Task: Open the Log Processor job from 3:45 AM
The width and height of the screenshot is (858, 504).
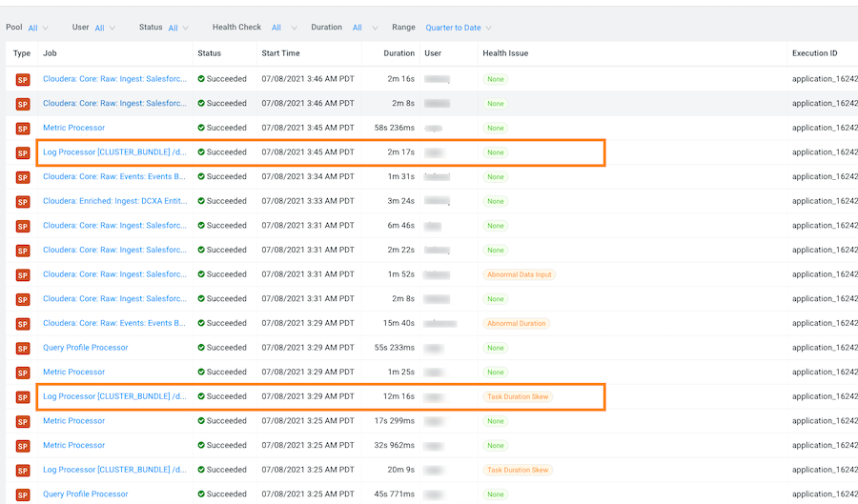Action: (114, 152)
